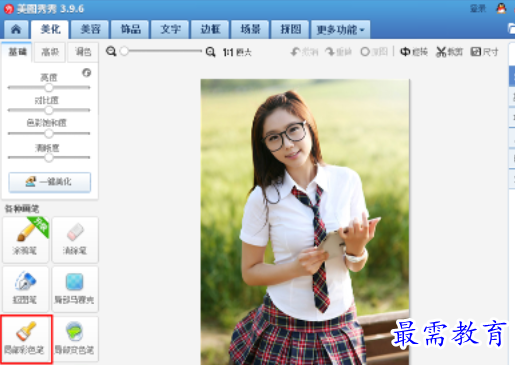Select the 消除笔 eraser tool
The height and width of the screenshot is (365, 515).
[x=75, y=239]
